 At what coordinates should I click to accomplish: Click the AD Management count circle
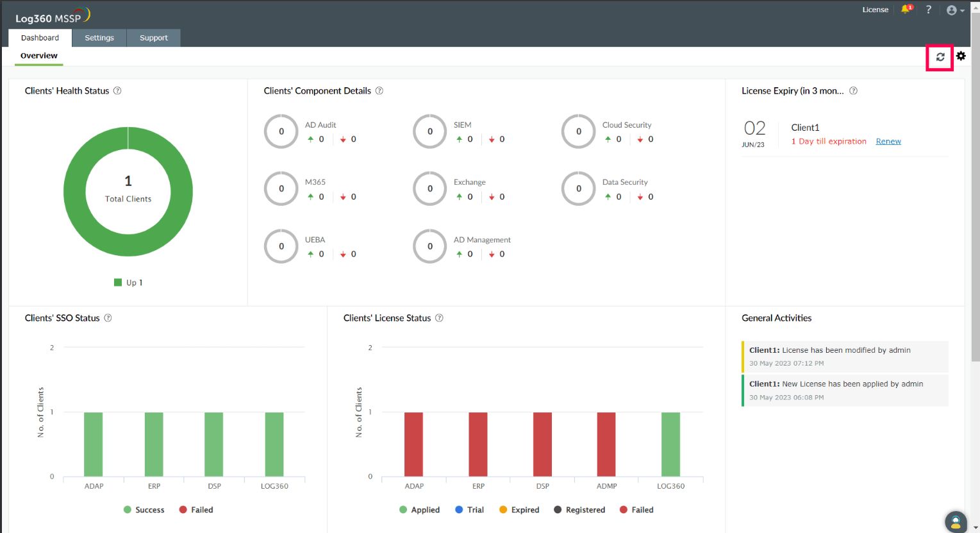coord(430,246)
